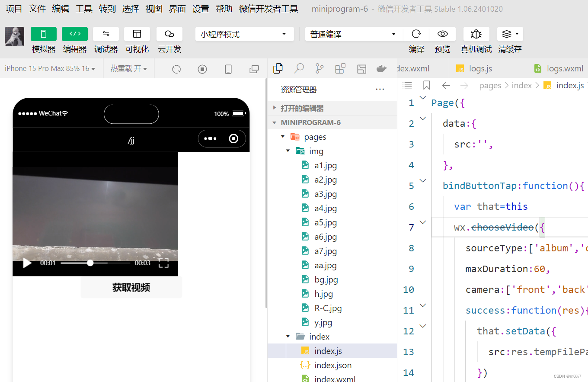Open the 转到 menu

coord(107,9)
